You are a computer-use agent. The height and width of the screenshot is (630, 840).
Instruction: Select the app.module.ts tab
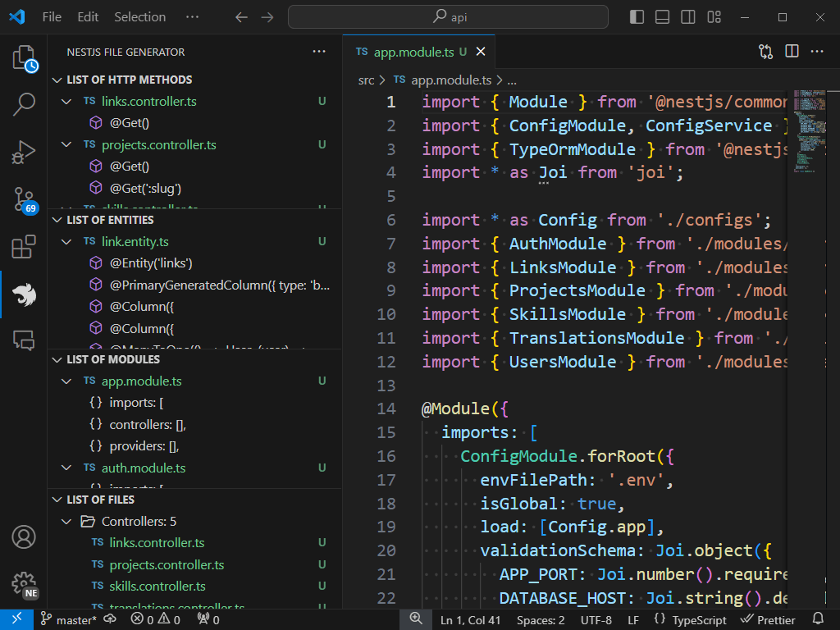[x=413, y=51]
